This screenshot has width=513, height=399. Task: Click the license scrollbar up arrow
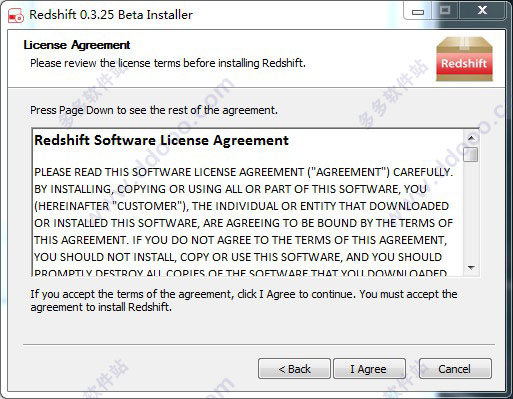(471, 138)
